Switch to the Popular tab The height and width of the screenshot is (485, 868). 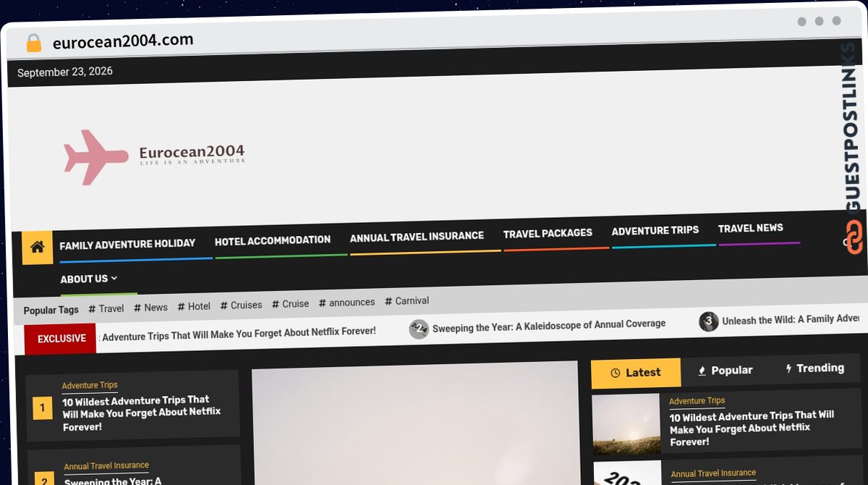tap(724, 371)
